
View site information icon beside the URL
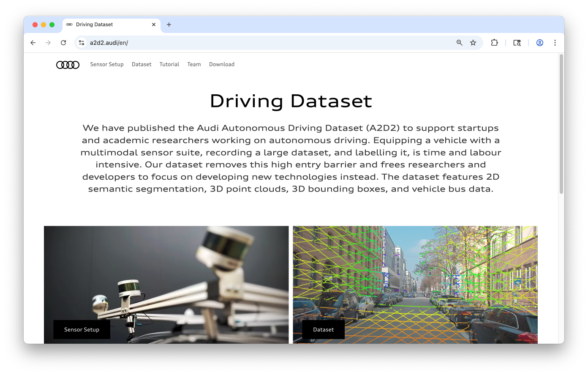(x=82, y=43)
